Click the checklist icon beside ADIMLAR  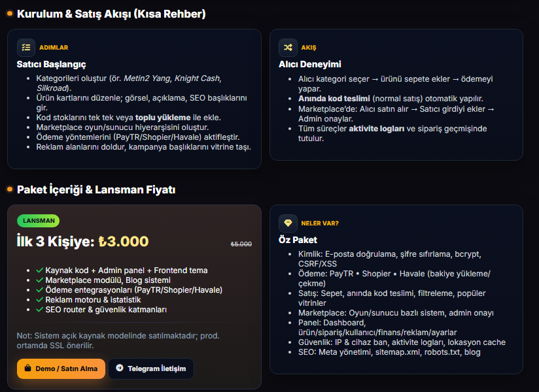pyautogui.click(x=26, y=47)
